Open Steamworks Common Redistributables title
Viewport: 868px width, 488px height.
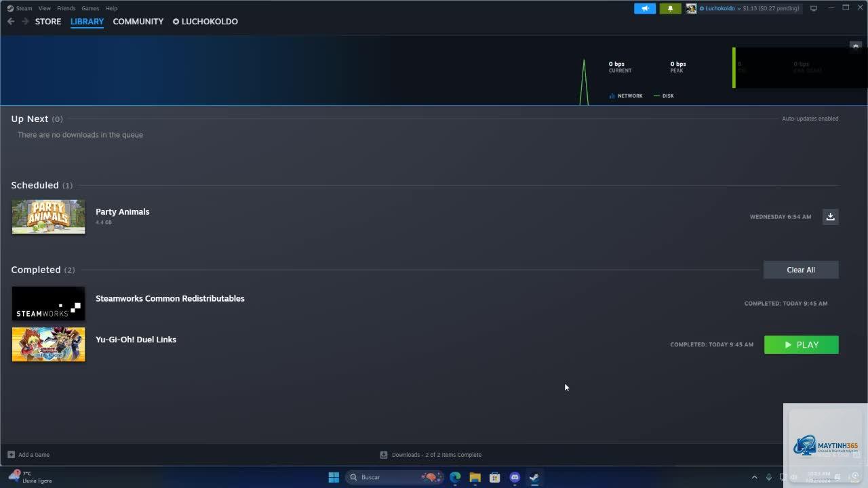pos(170,298)
